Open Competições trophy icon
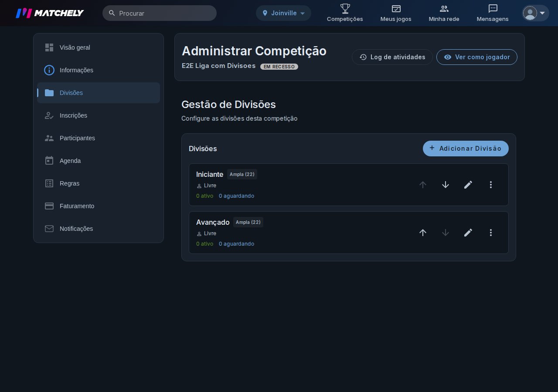Image resolution: width=558 pixels, height=392 pixels. pos(345,8)
